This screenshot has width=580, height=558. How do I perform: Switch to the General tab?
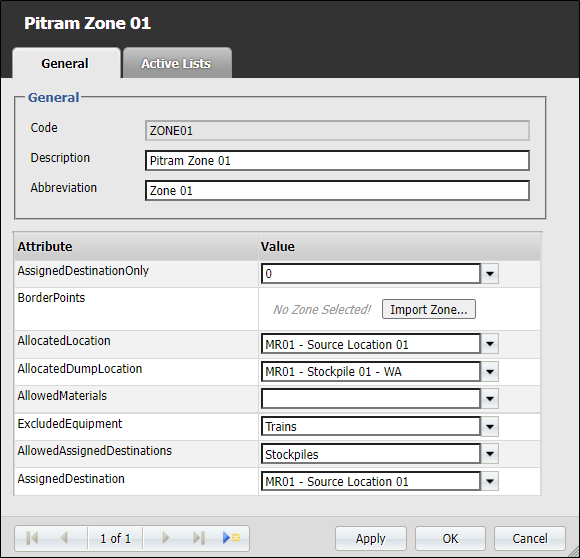[x=66, y=63]
